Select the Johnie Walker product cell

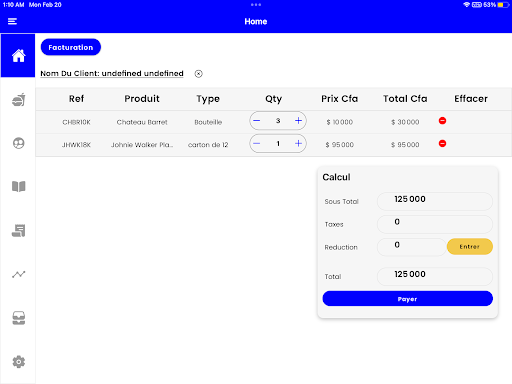pos(142,145)
